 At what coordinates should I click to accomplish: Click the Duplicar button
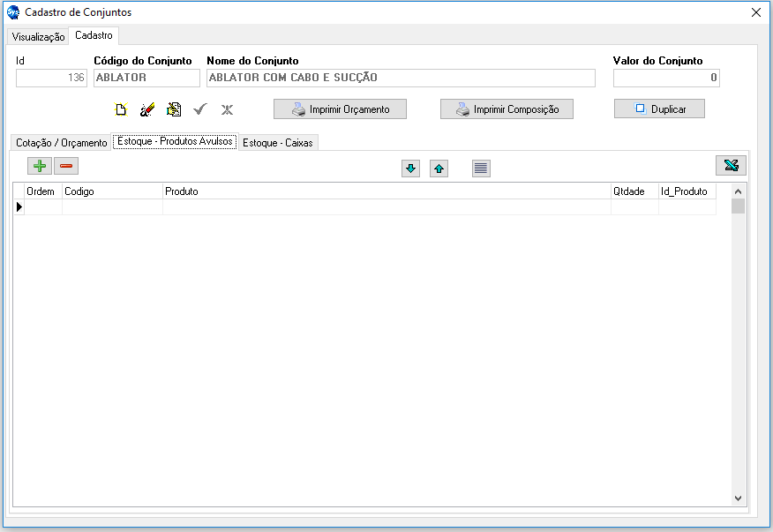click(659, 109)
